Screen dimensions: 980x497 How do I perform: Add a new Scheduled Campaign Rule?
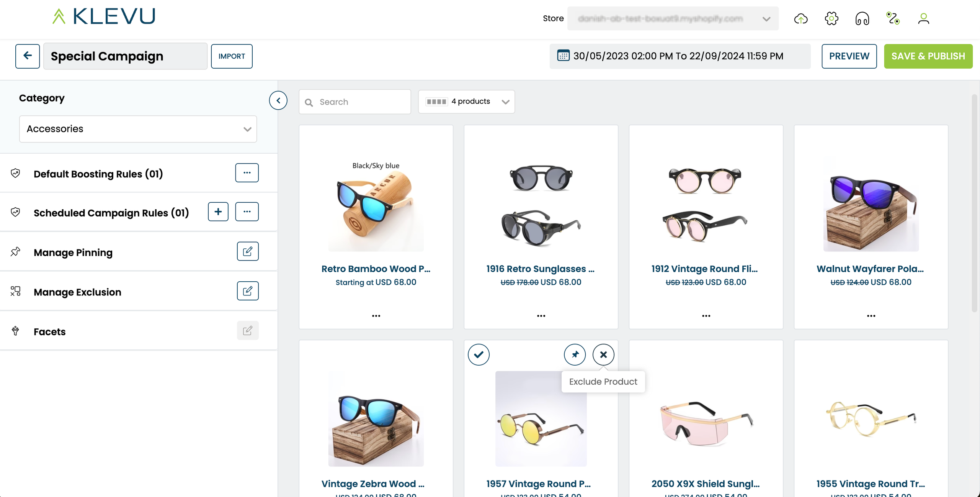coord(218,212)
